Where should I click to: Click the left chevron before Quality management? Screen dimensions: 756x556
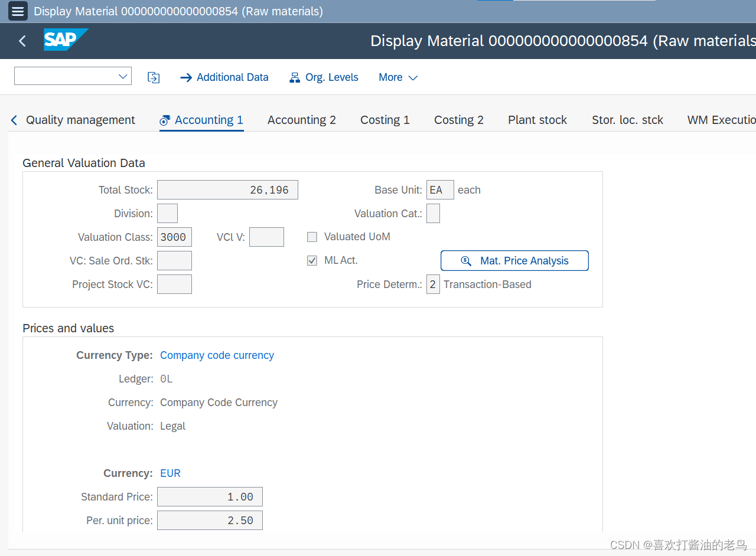(13, 119)
